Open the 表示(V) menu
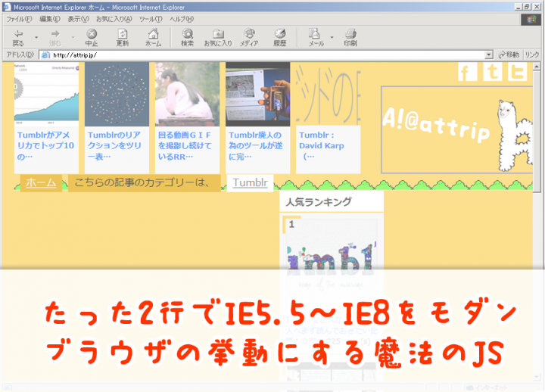The image size is (545, 392). coord(78,19)
